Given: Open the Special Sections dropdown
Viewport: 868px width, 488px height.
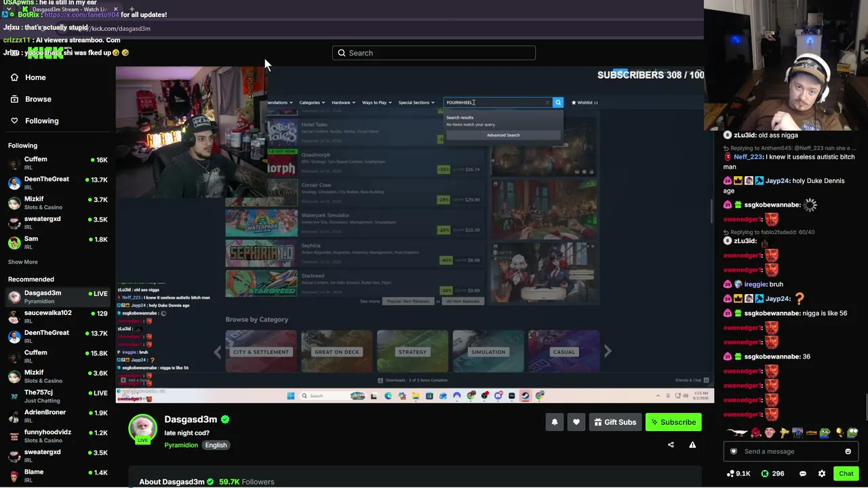Looking at the screenshot, I should coord(416,102).
